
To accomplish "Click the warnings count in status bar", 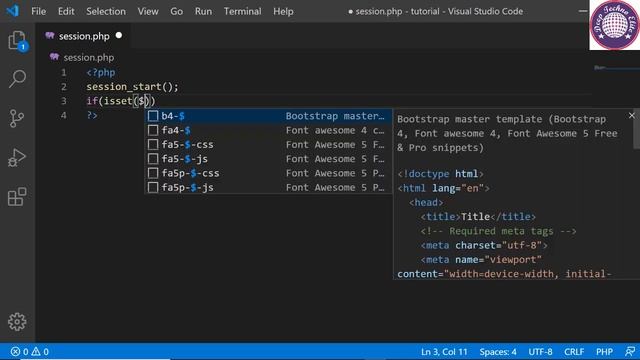I will [40, 351].
